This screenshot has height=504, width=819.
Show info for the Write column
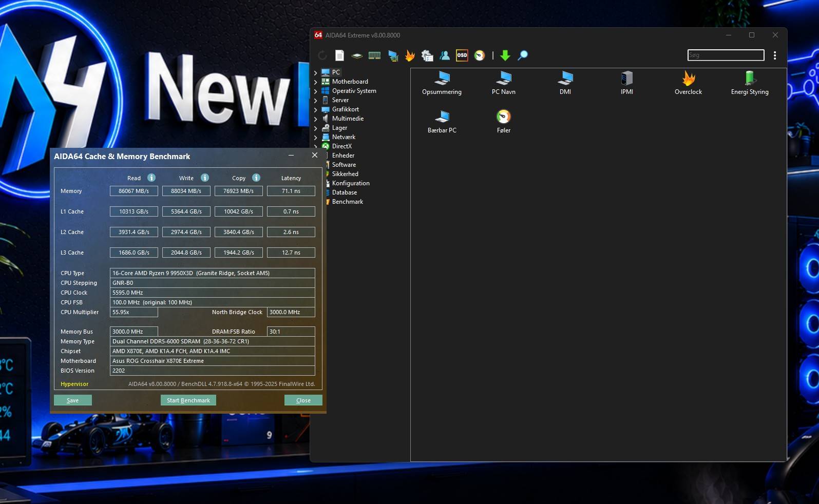point(205,178)
